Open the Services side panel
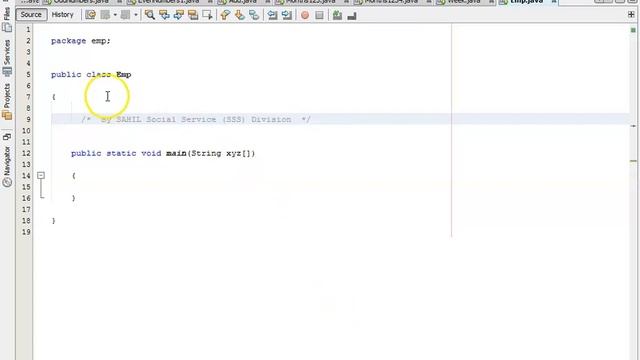Image resolution: width=640 pixels, height=360 pixels. tap(7, 58)
